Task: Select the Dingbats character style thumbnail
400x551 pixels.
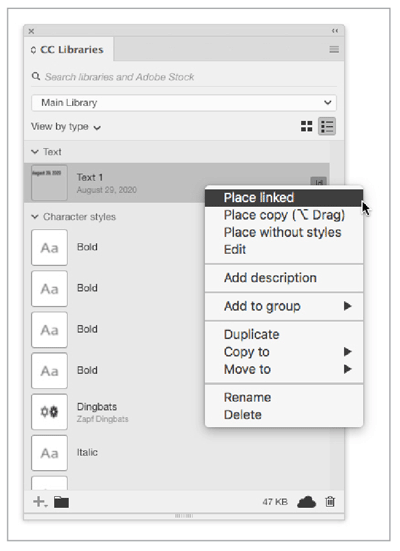Action: [49, 412]
